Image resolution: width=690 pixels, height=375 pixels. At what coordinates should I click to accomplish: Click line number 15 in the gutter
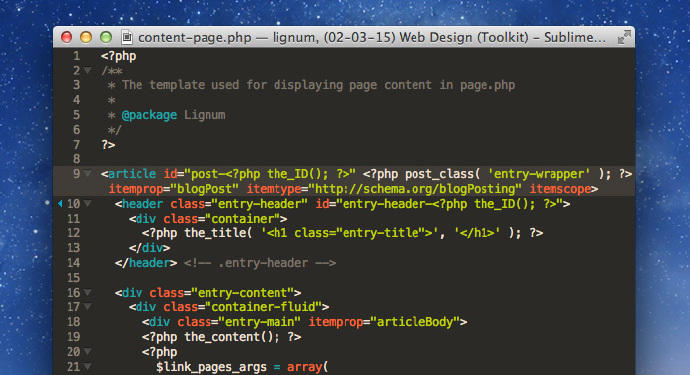click(73, 278)
